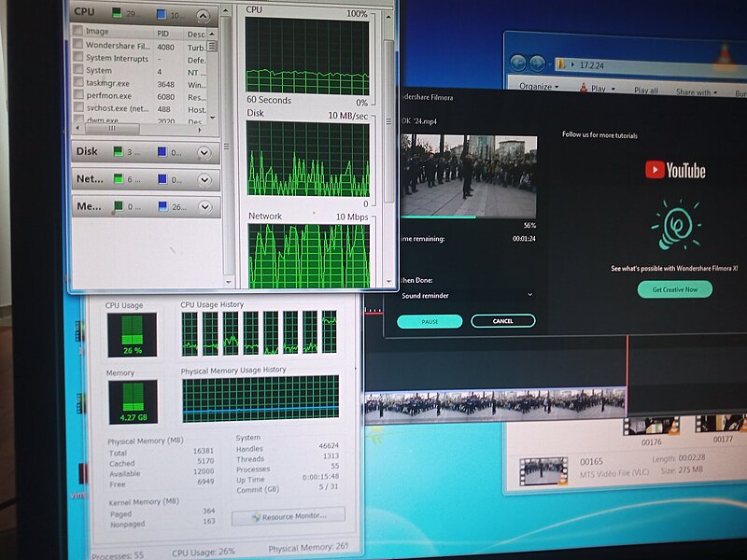Check the Wondershare Filmora process checkbox

pos(78,45)
